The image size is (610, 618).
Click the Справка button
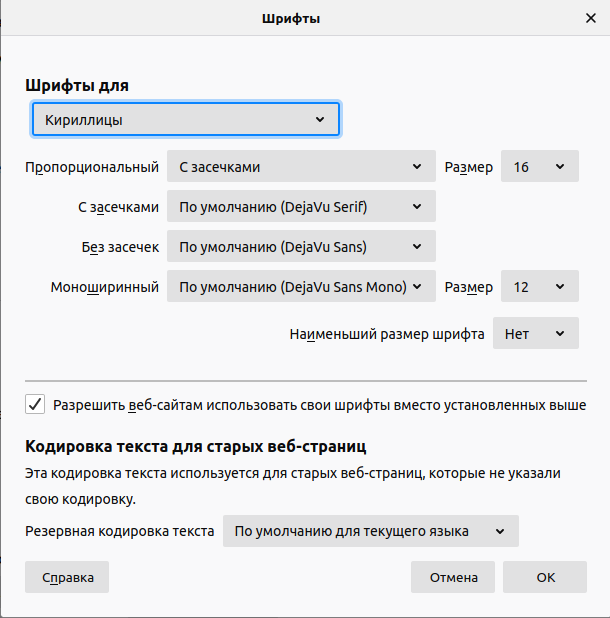pos(67,577)
